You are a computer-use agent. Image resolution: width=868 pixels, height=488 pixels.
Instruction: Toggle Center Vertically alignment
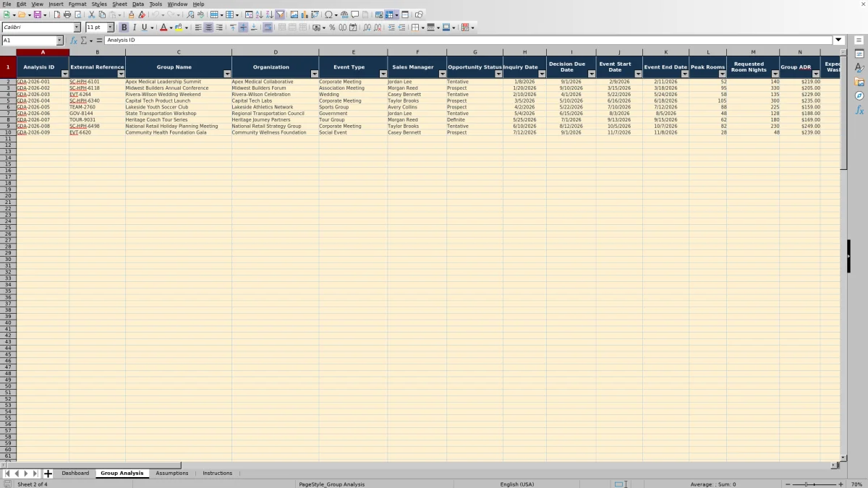243,27
